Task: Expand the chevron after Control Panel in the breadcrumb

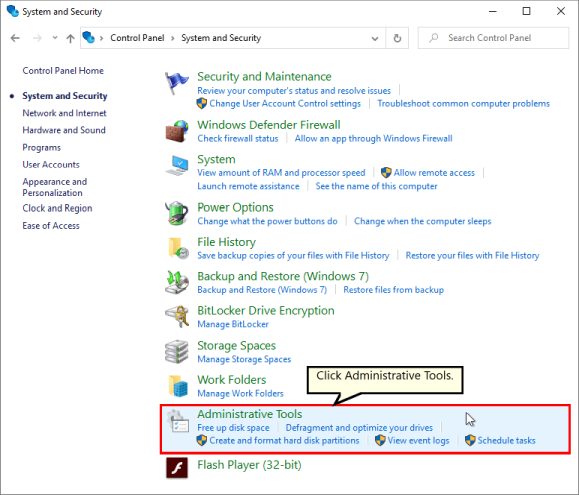Action: click(172, 38)
